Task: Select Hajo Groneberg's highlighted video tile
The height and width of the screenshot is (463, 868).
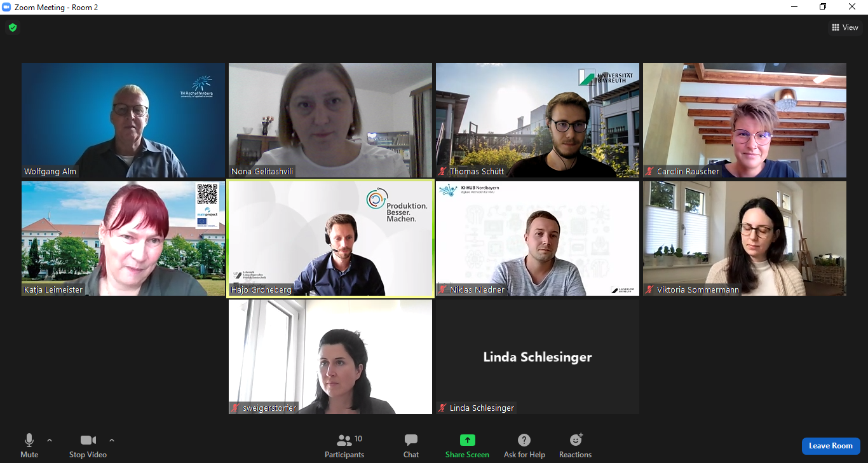Action: pos(330,238)
